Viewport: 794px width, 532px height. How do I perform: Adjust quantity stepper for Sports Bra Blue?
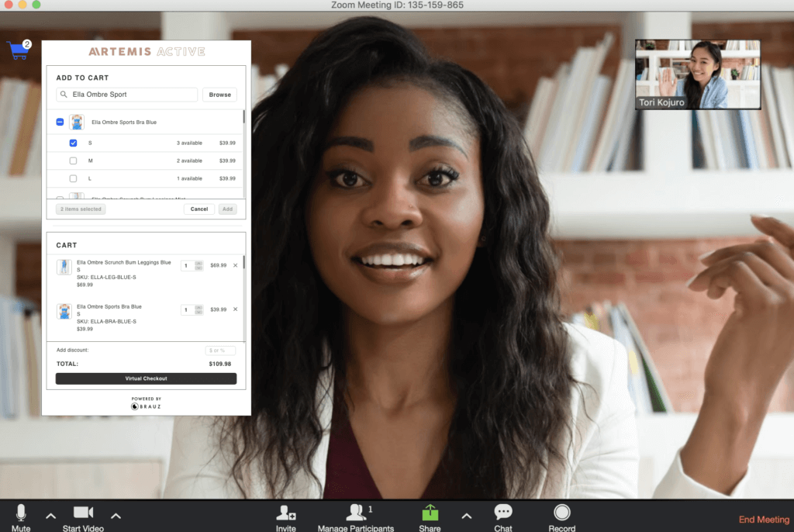(x=199, y=309)
